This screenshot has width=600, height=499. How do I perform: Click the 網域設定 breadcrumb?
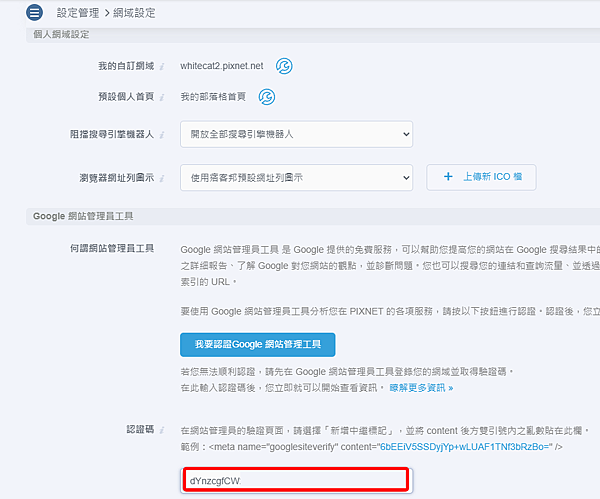(134, 13)
